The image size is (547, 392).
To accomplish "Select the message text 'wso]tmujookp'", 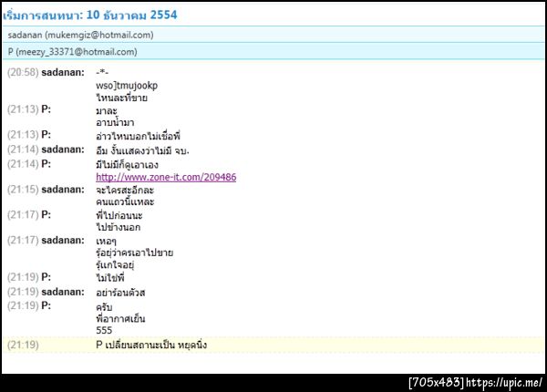I will tap(127, 86).
